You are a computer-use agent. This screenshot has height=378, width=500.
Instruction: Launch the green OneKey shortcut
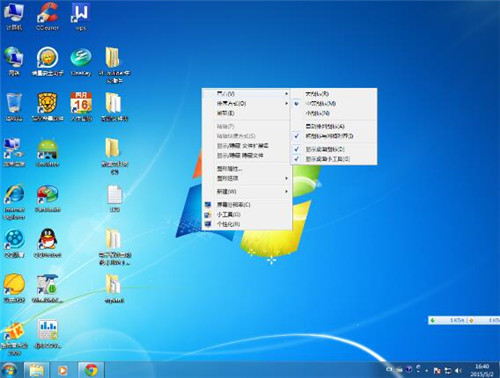point(81,62)
